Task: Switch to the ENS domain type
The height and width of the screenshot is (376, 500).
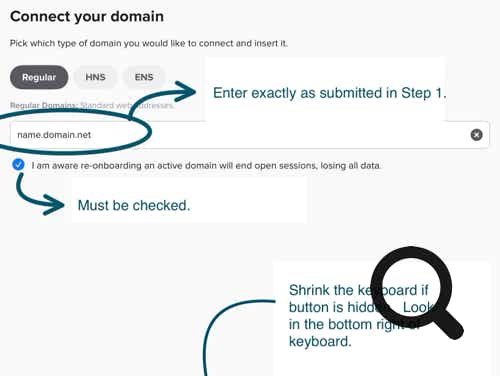Action: [144, 77]
